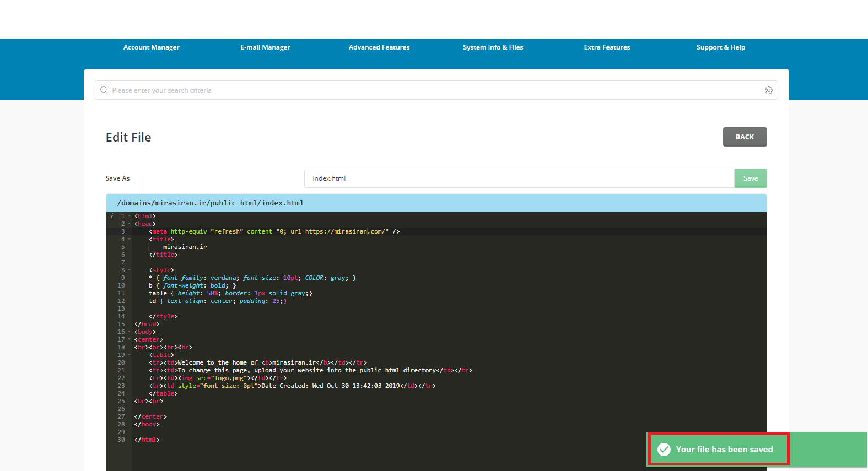Click the search magnifier icon
Viewport: 868px width, 471px height.
click(104, 90)
